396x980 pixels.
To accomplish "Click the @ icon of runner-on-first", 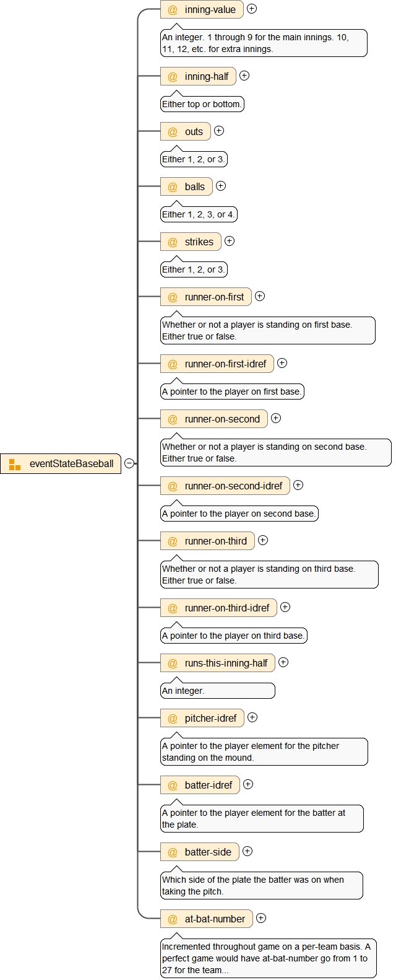I will coord(173,297).
